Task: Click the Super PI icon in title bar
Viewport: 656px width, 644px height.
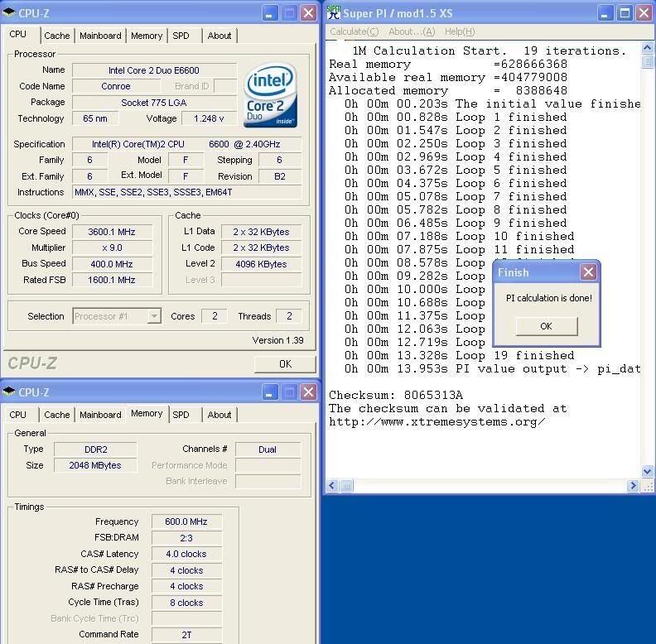Action: click(x=334, y=12)
